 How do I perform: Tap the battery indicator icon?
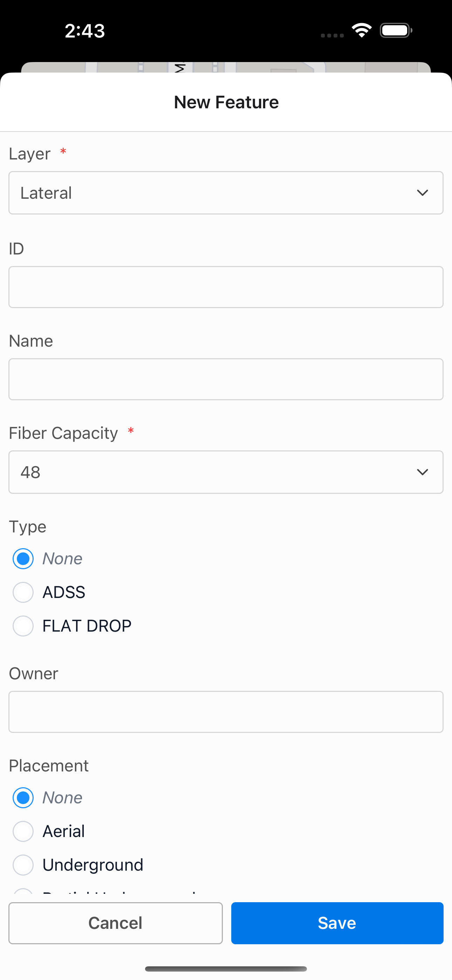pos(396,30)
